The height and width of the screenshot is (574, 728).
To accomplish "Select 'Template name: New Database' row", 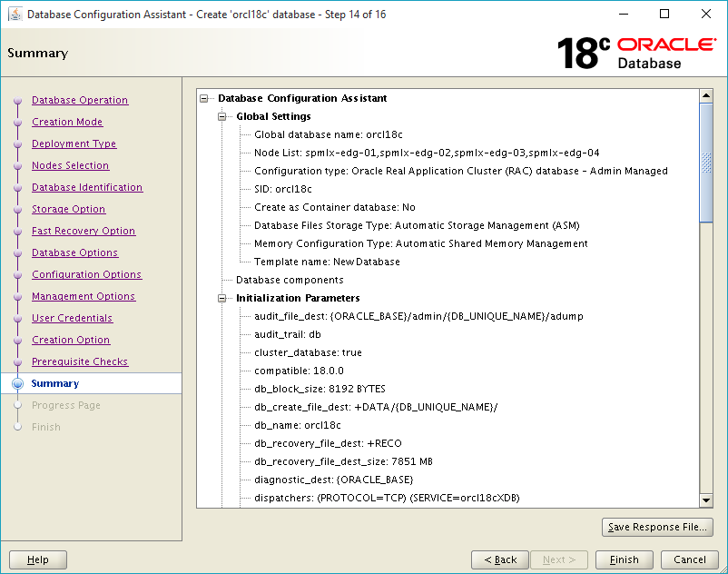I will pyautogui.click(x=327, y=262).
